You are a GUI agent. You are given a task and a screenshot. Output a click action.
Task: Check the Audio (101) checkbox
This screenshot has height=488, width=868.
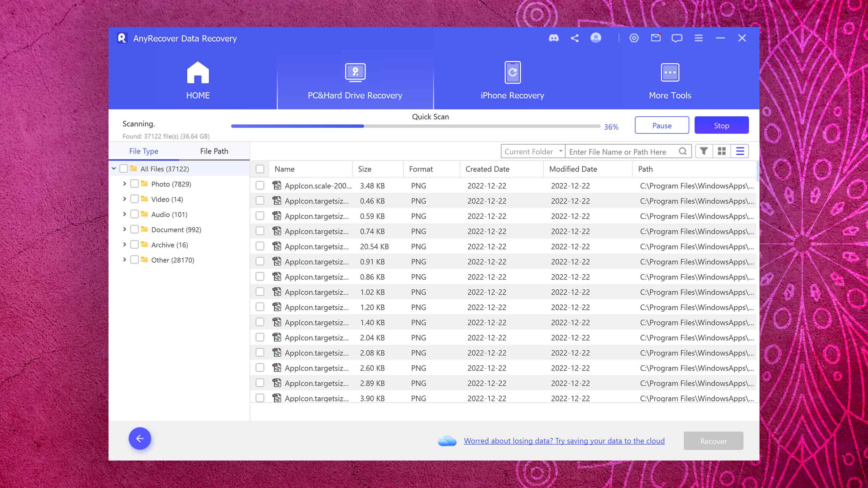[134, 214]
